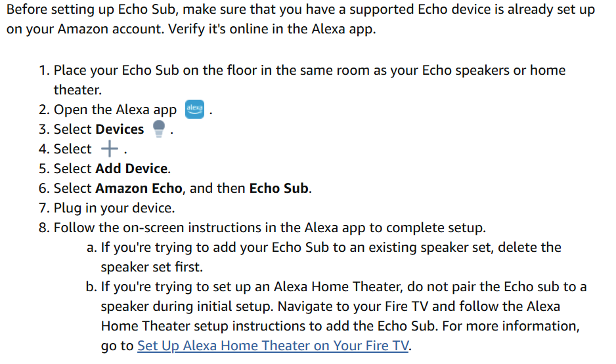Click the blue Alexa app icon
The image size is (616, 364).
tap(195, 109)
